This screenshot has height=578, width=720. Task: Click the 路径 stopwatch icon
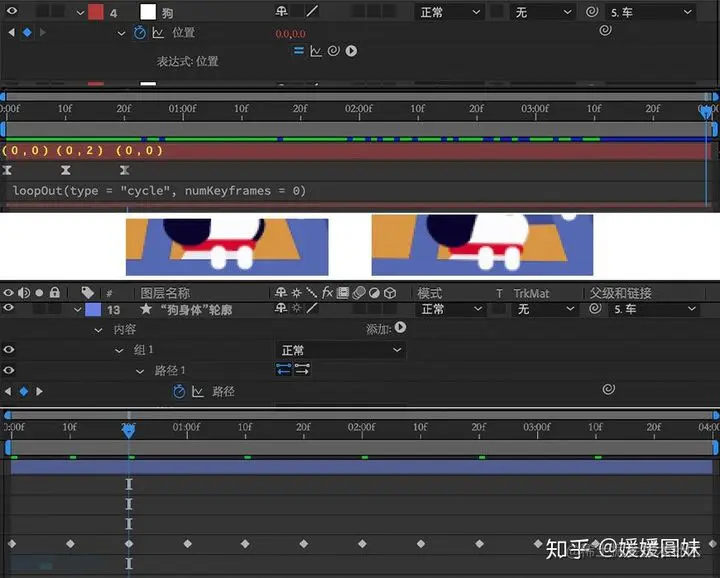point(179,391)
